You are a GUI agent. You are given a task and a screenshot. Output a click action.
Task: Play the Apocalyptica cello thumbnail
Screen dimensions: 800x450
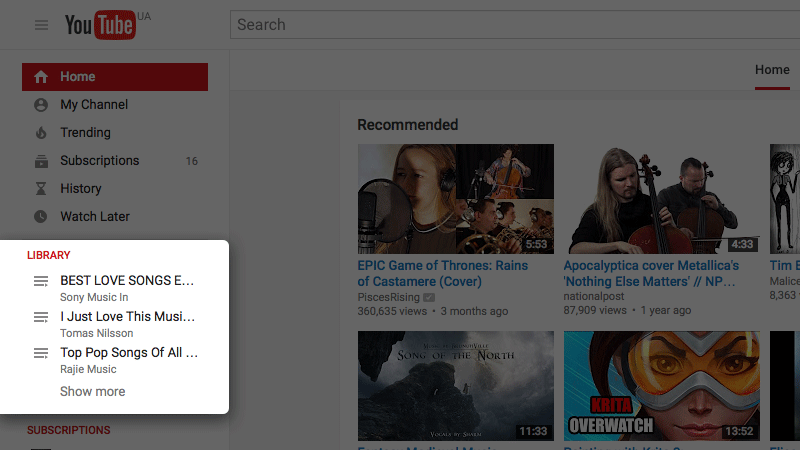tap(662, 199)
